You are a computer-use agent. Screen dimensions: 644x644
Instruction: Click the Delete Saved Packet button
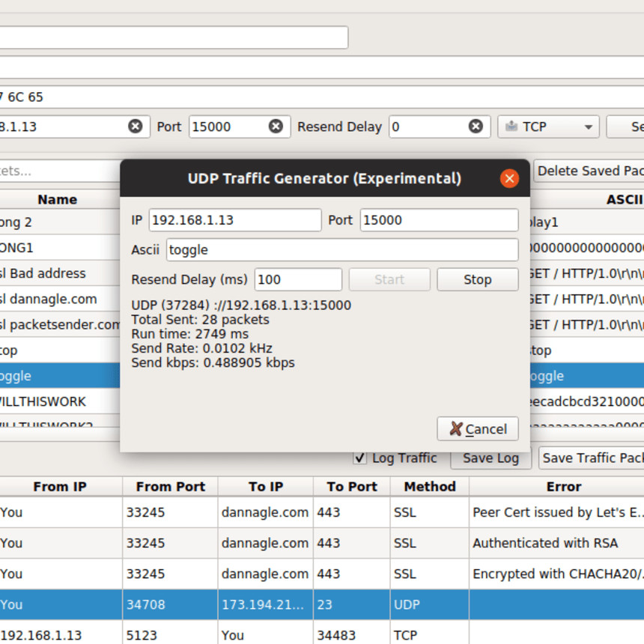click(x=589, y=171)
